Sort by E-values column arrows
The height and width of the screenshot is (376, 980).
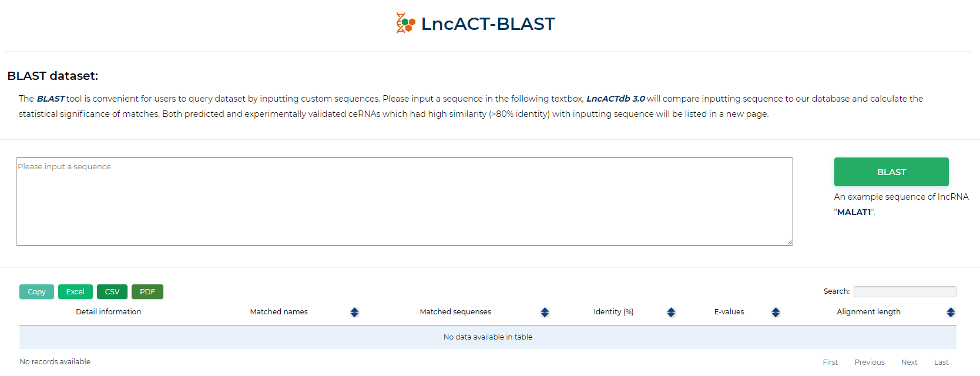[x=776, y=313]
